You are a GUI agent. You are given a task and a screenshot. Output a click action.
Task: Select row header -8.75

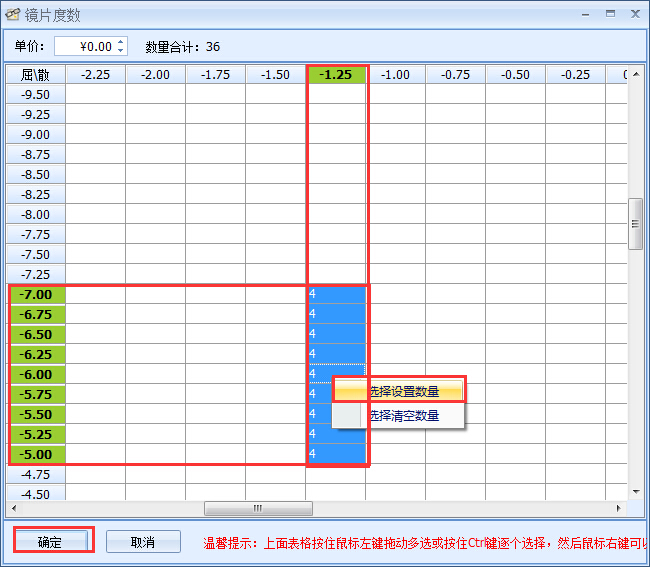click(36, 155)
